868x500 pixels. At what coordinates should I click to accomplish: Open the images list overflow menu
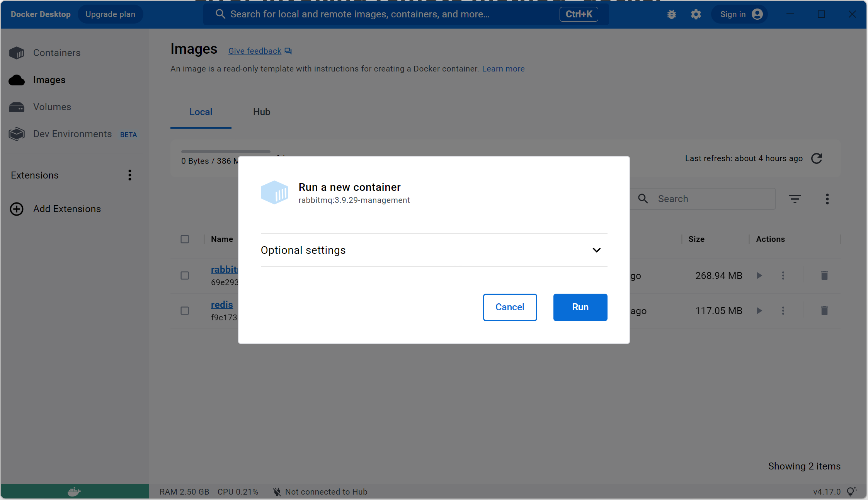[x=827, y=199]
